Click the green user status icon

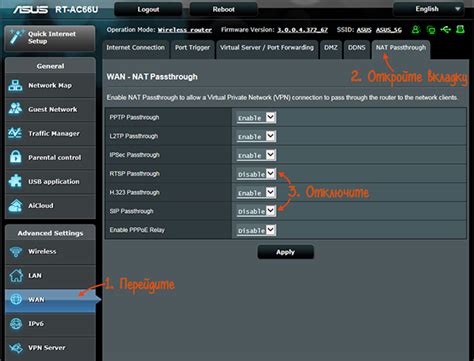[x=416, y=30]
